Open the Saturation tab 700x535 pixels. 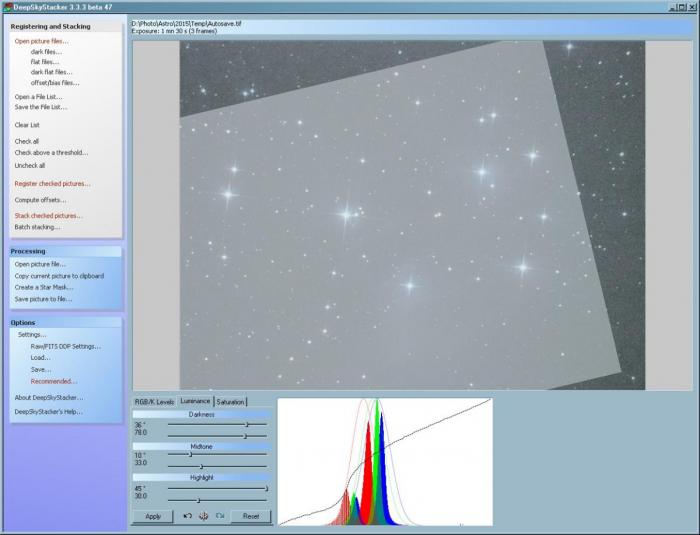pos(230,402)
